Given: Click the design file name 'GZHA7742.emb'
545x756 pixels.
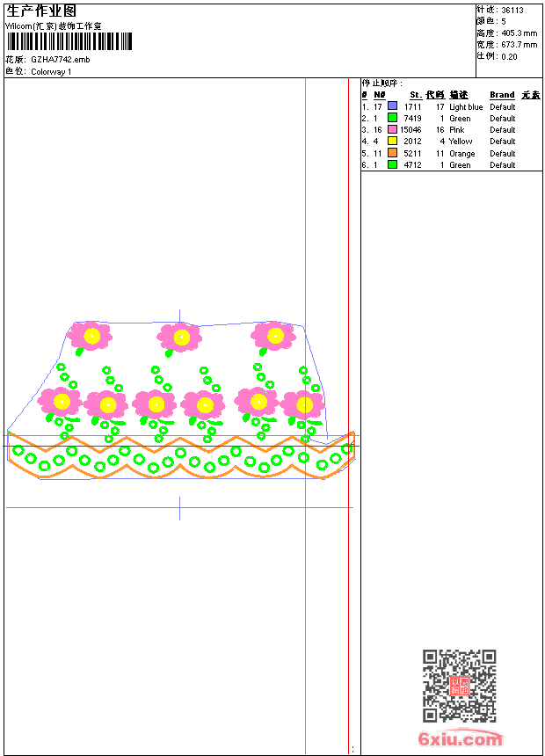Looking at the screenshot, I should (x=61, y=60).
